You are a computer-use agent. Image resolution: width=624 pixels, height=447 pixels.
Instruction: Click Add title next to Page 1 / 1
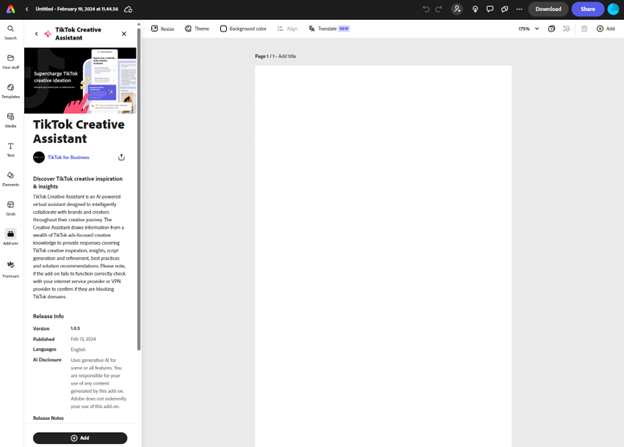tap(287, 56)
